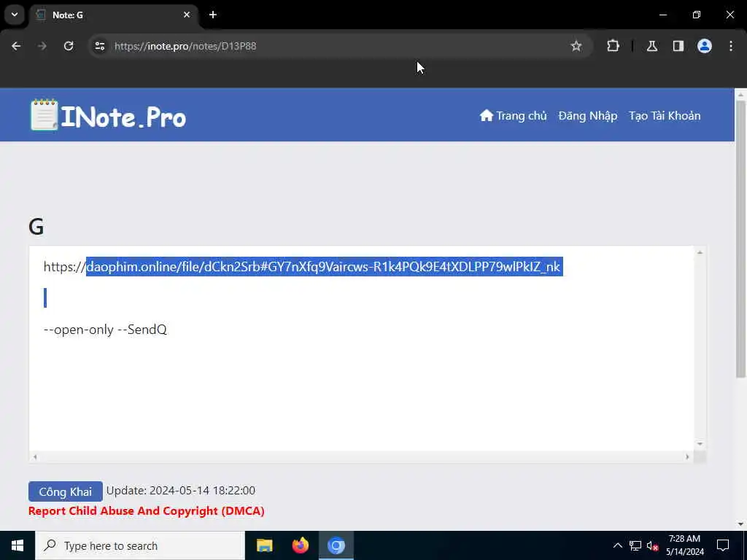View site information icon in address bar

click(x=99, y=46)
